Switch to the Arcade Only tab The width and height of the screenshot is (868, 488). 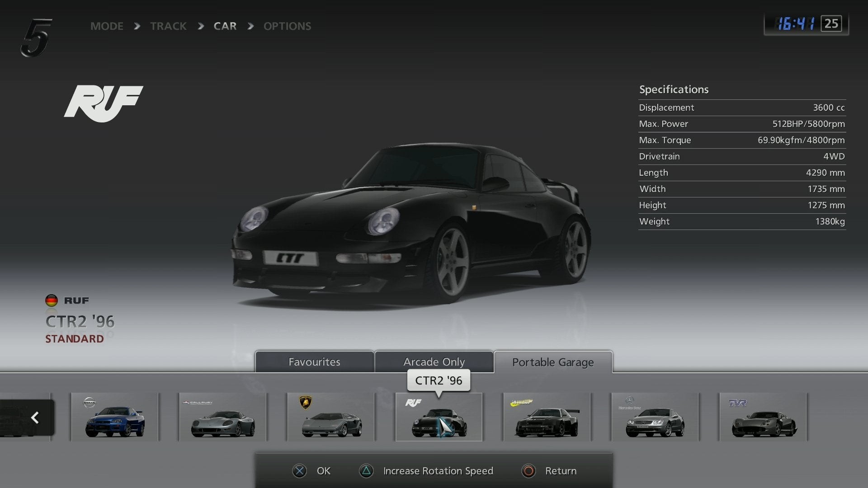coord(434,362)
